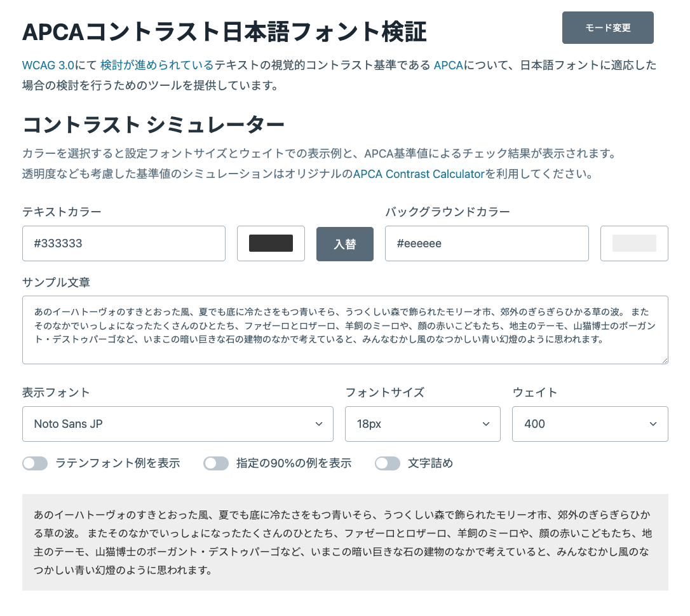Click the APCA link in the intro text
This screenshot has height=616, width=690.
448,65
